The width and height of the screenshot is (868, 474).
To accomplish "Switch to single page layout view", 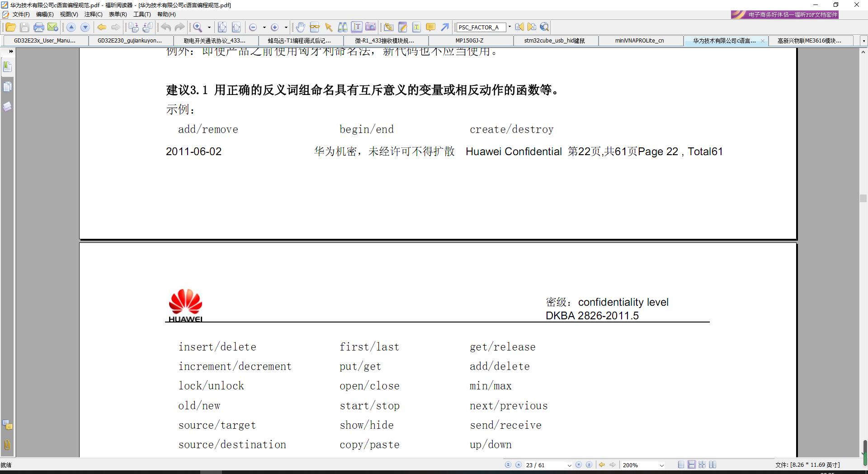I will [681, 465].
